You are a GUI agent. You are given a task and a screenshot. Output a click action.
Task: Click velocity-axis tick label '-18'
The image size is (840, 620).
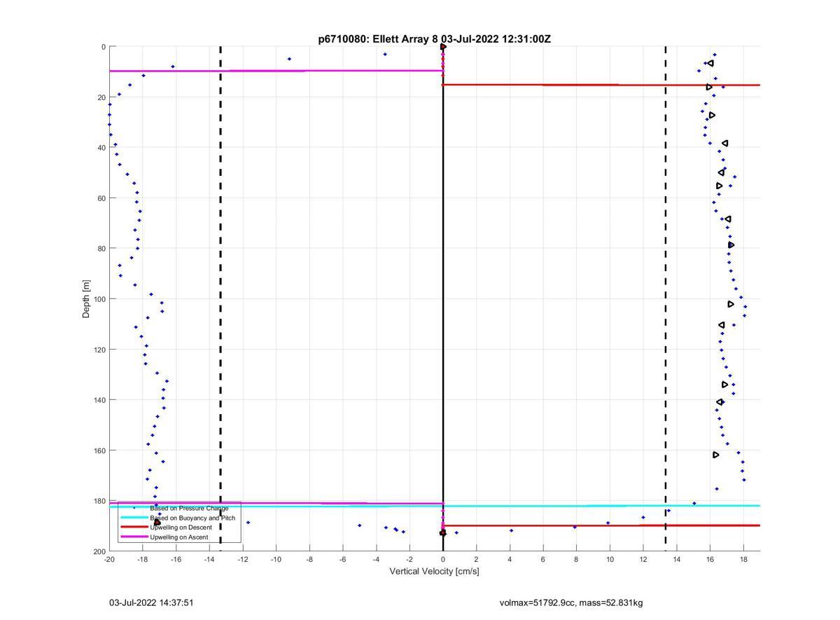[x=142, y=560]
